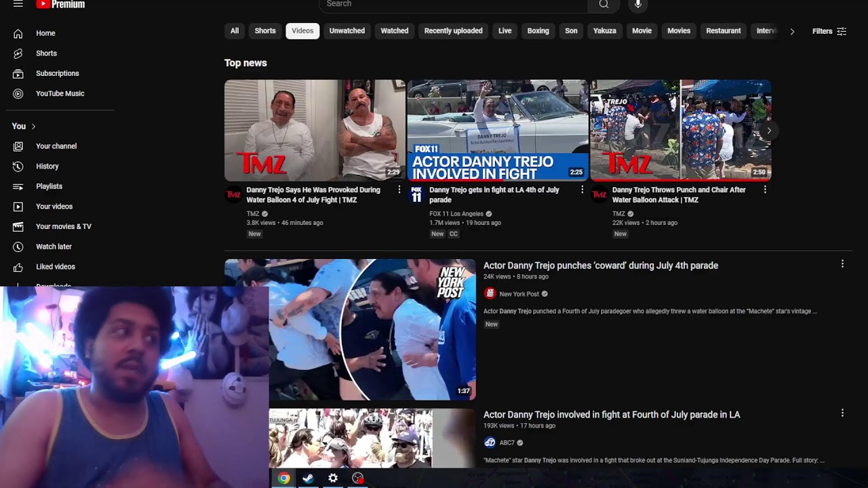Select the Boxing filter chip
Image resolution: width=868 pixels, height=488 pixels.
tap(538, 31)
